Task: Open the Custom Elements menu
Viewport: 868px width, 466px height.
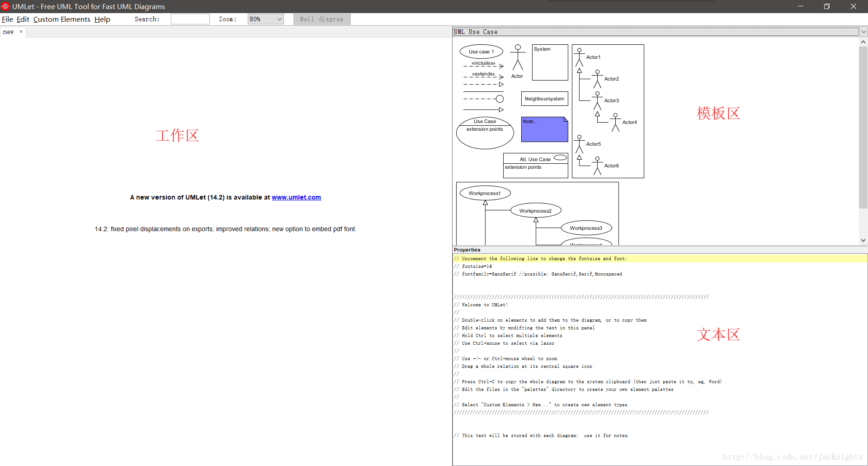Action: 61,19
